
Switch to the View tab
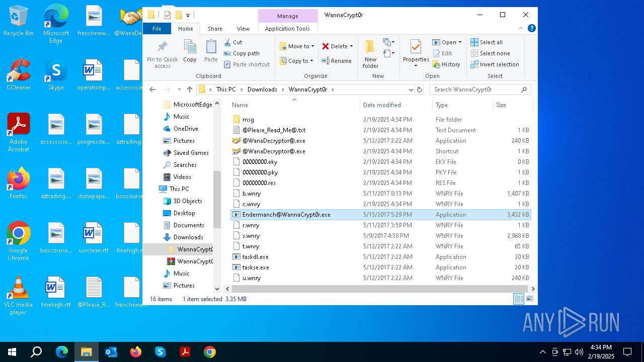[x=243, y=29]
